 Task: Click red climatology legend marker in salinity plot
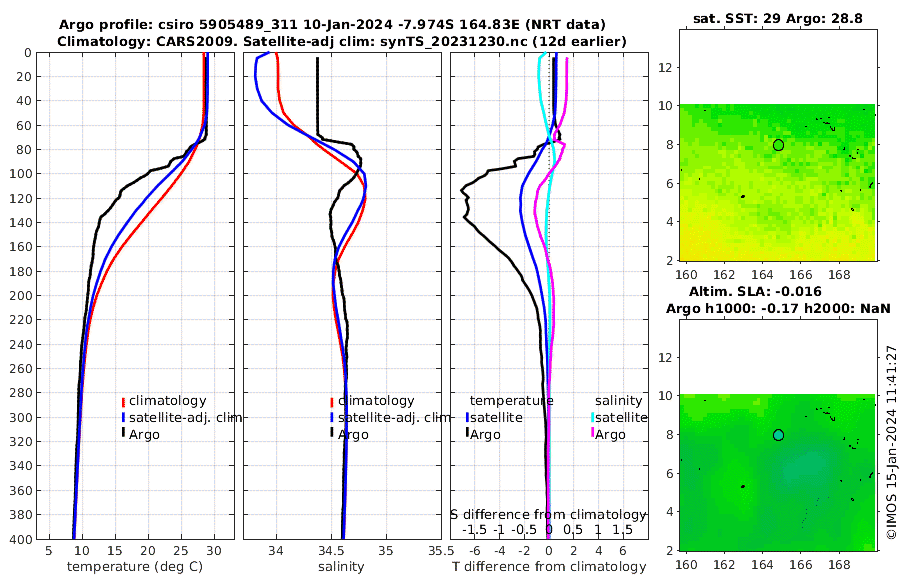[x=332, y=401]
